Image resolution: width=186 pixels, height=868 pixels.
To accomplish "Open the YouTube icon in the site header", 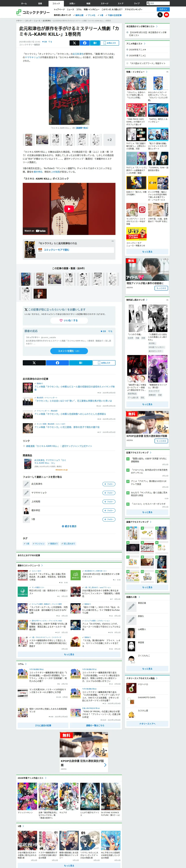I will click(x=166, y=15).
